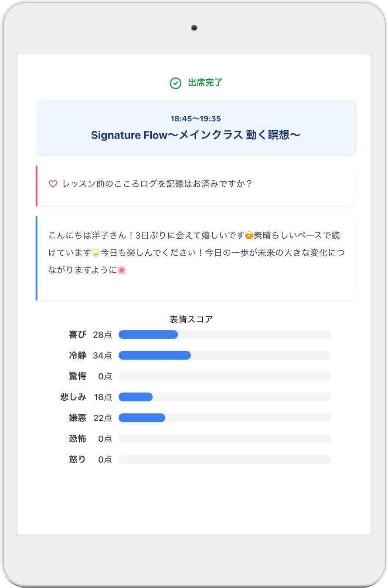Click the 出席完了 status label
The image size is (388, 588).
[205, 83]
